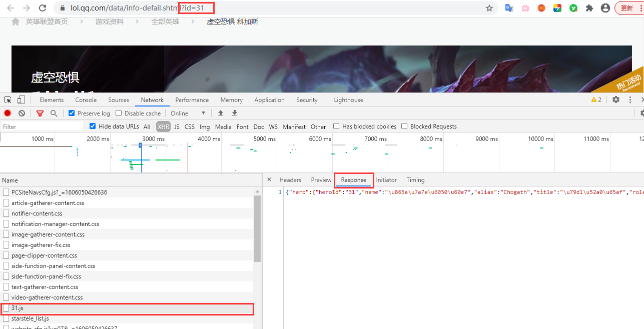
Task: Select PCSiteNavsCfg.js request row
Action: click(x=128, y=192)
